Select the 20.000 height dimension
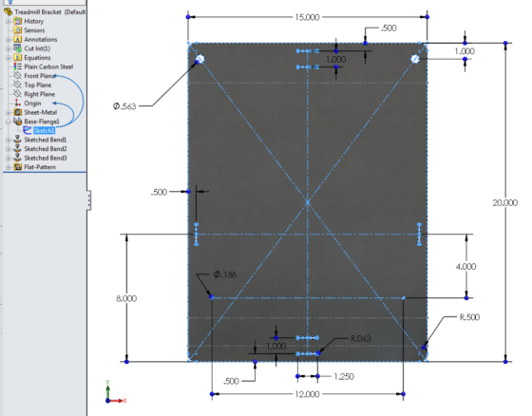The image size is (532, 416). pos(504,202)
